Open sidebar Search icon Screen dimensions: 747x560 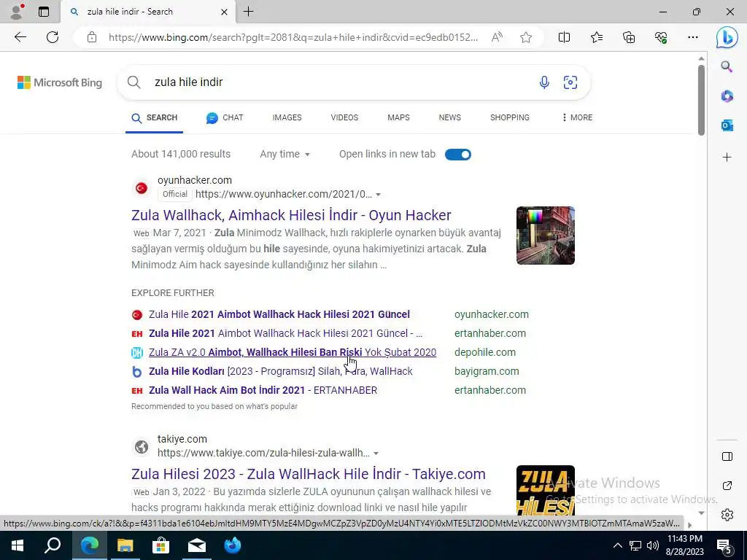(727, 66)
